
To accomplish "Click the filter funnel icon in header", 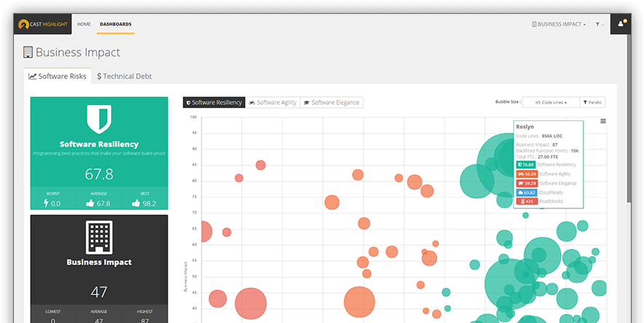I will coord(598,24).
